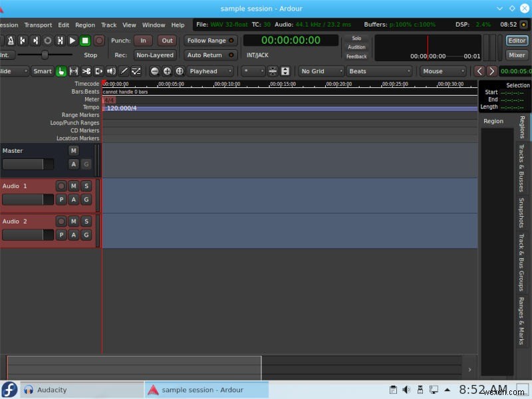
Task: Record-arm the Audio 2 track
Action: tap(61, 221)
